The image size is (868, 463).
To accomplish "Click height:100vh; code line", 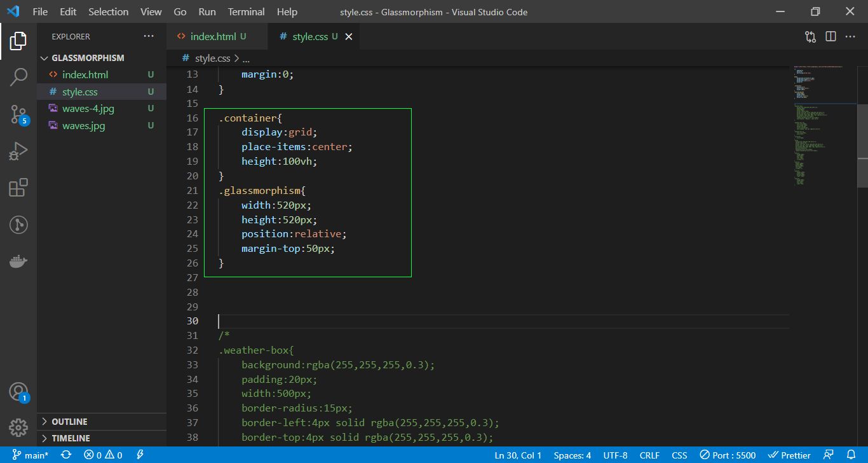I will coord(279,162).
